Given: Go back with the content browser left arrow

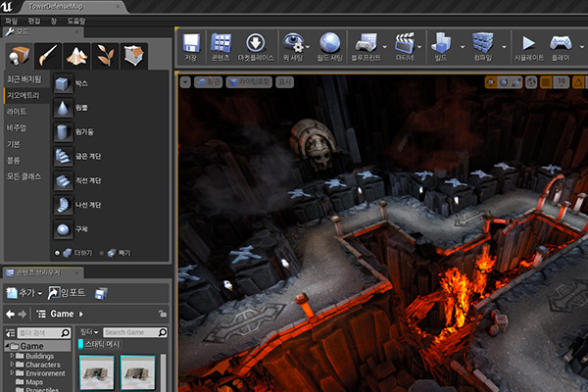Looking at the screenshot, I should click(x=11, y=314).
